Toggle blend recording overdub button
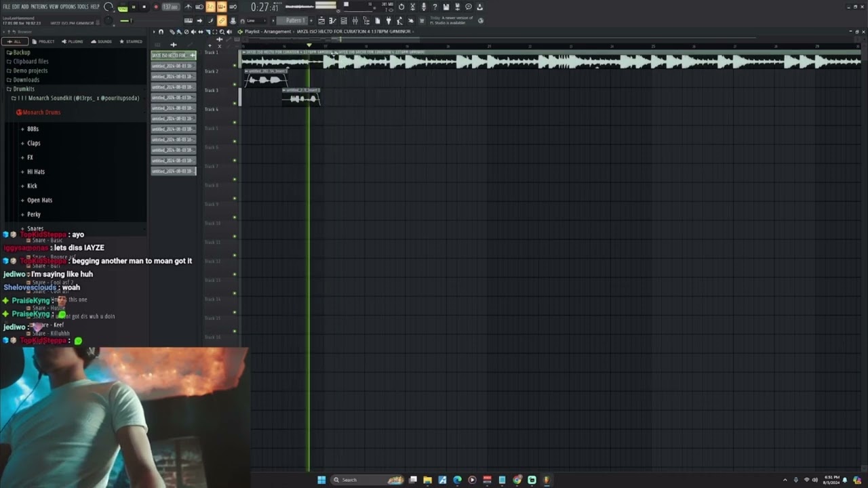 [222, 7]
